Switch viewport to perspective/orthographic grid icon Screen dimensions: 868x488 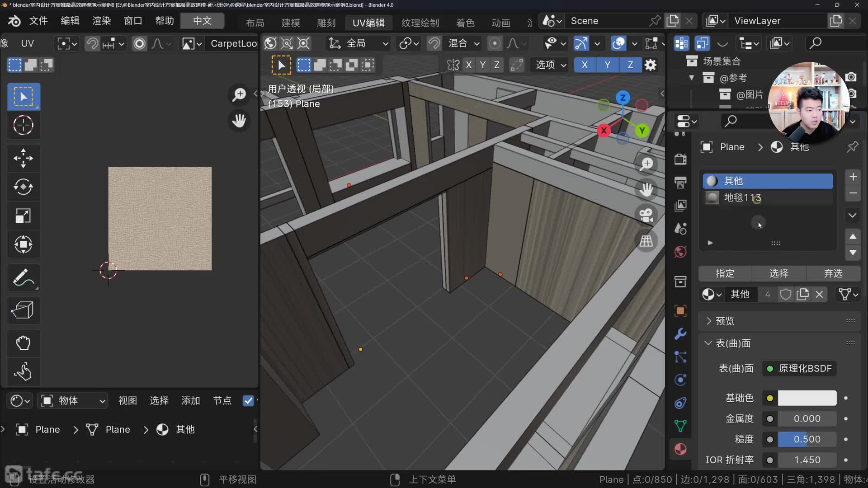pyautogui.click(x=646, y=240)
